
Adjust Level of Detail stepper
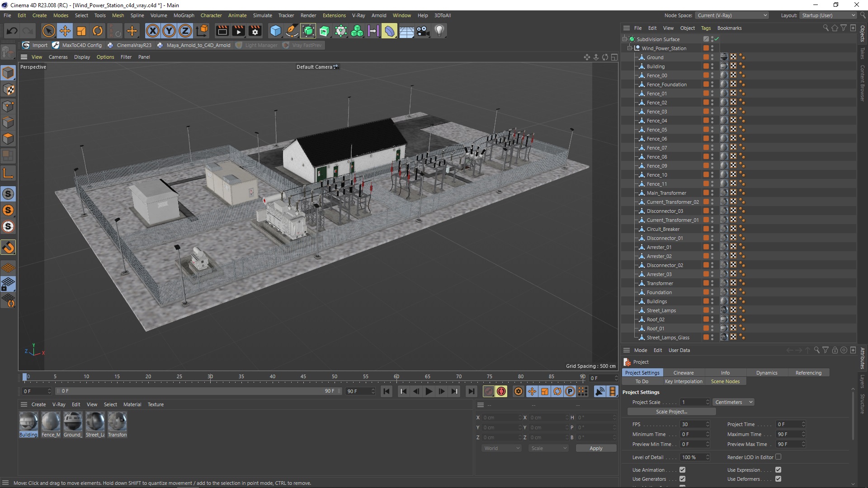click(x=708, y=457)
